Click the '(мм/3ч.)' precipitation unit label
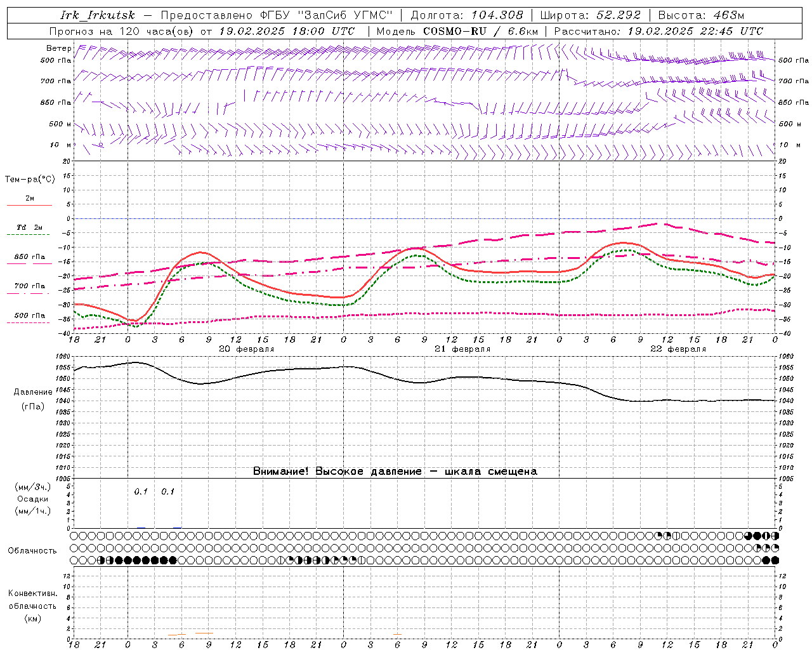Viewport: 812px width, 650px height. point(33,487)
